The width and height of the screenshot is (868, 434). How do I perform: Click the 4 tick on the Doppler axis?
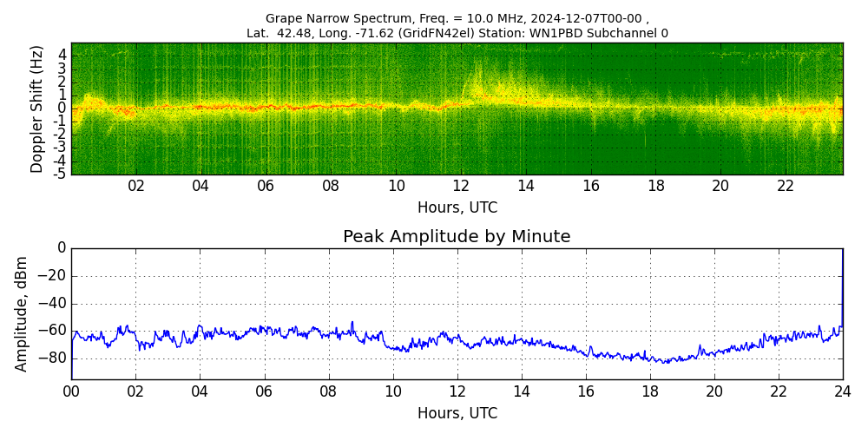click(62, 55)
